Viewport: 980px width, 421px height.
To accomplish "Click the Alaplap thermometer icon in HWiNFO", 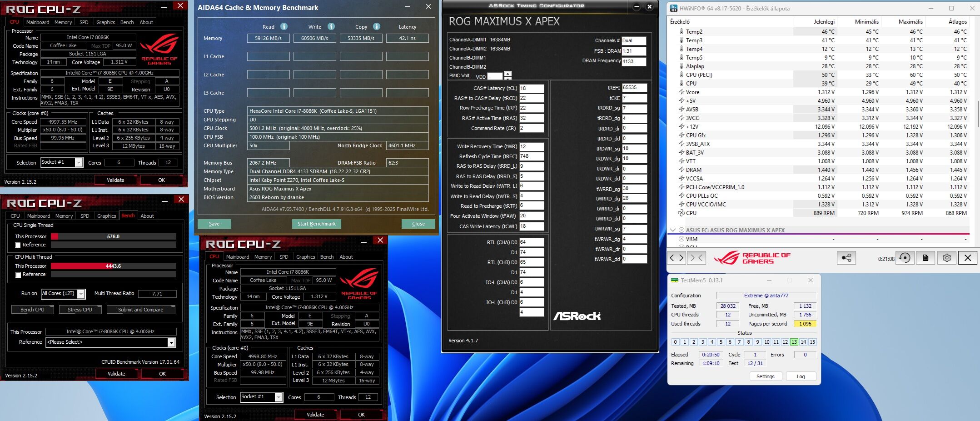I will 682,66.
